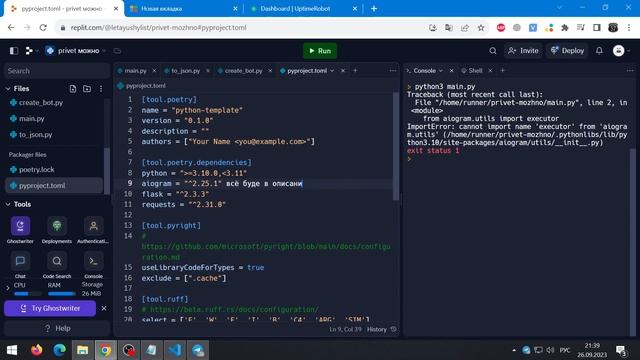The width and height of the screenshot is (640, 360).
Task: Open Windows Start menu
Action: click(12, 350)
